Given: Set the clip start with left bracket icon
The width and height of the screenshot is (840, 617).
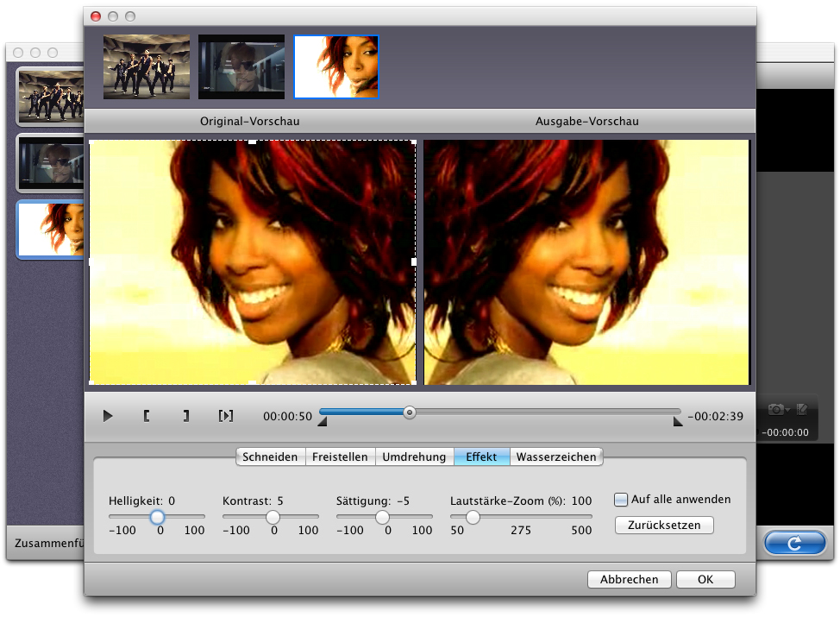Looking at the screenshot, I should coord(147,416).
